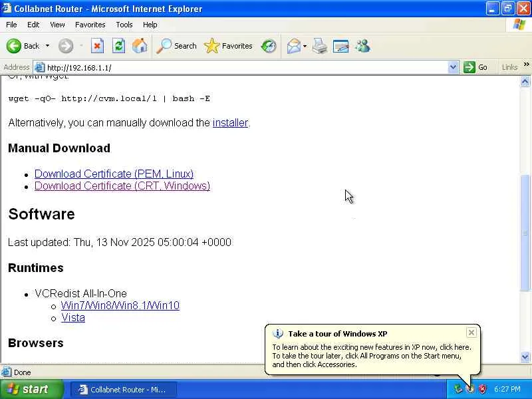Click the VCRedist All-In-One list item
The width and height of the screenshot is (532, 399).
tap(80, 293)
